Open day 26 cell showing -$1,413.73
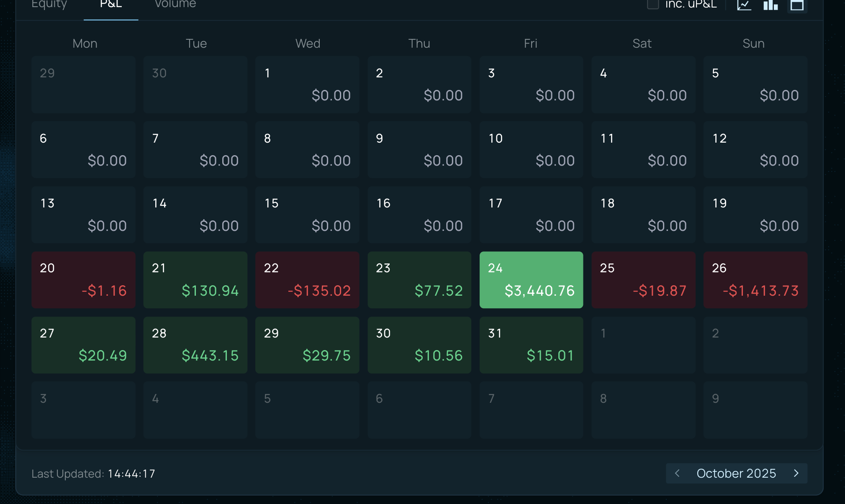This screenshot has height=504, width=845. (x=755, y=280)
